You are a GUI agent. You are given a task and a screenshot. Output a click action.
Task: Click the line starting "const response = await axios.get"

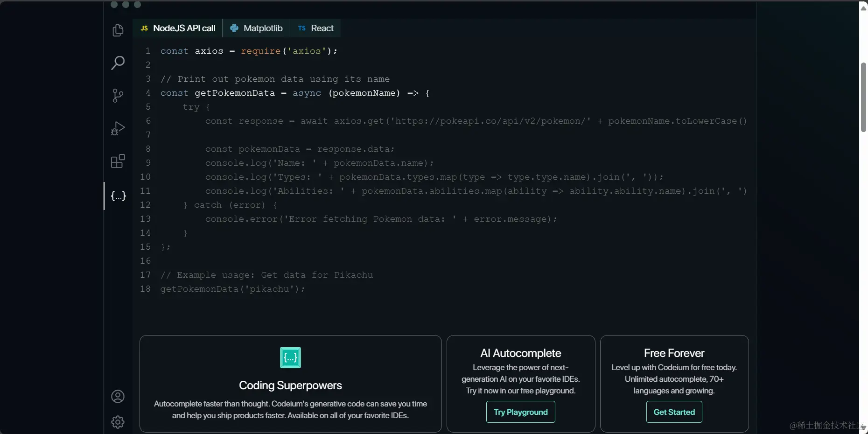(x=476, y=121)
